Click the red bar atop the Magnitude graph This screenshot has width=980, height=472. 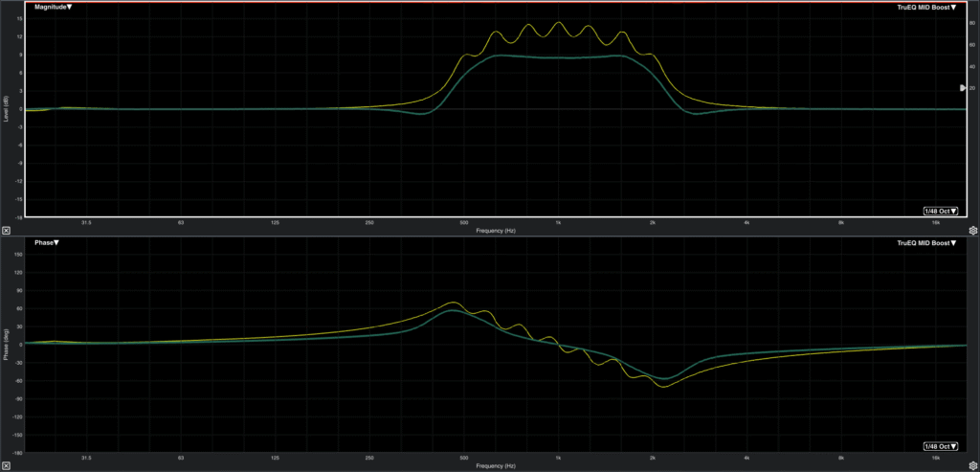(498, 2)
